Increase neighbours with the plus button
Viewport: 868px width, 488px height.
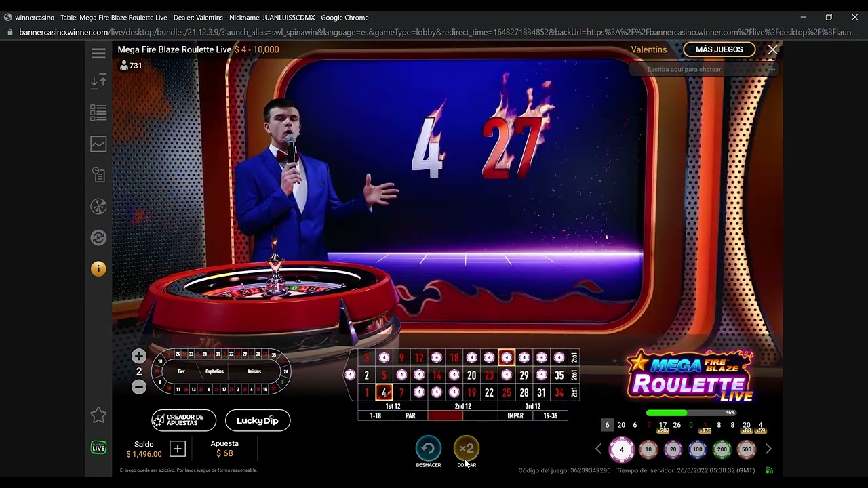(x=139, y=356)
